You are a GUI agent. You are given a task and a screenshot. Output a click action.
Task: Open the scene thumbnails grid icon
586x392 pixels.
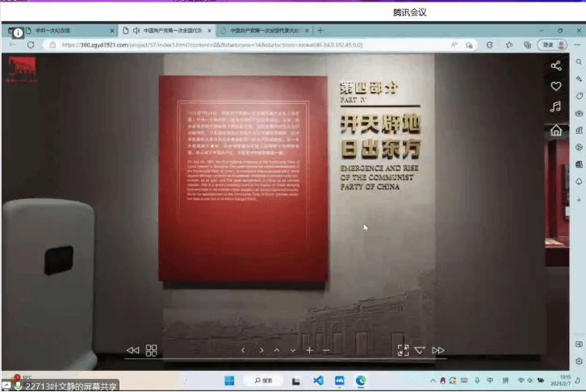(x=152, y=350)
